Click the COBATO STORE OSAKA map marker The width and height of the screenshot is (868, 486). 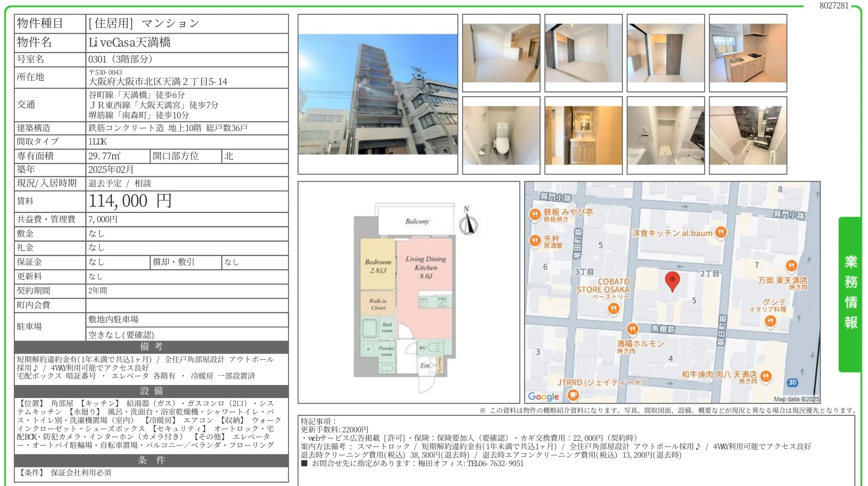(613, 309)
